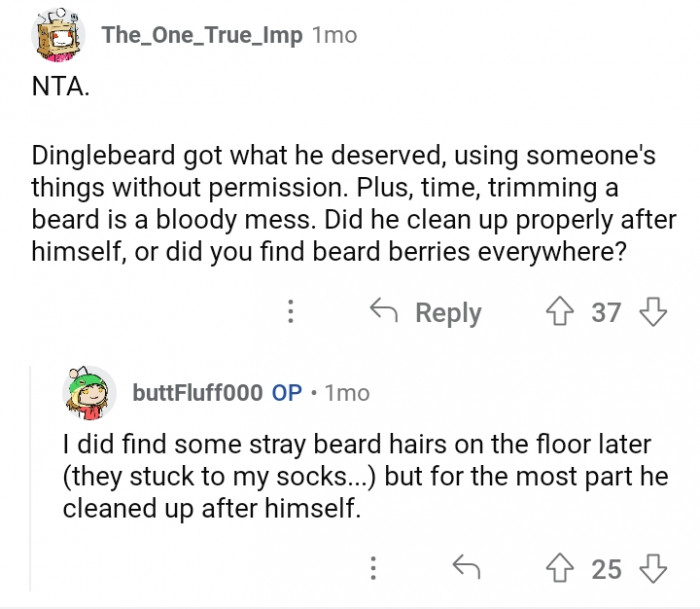Visit buttFluff000's profile via username
The image size is (700, 609).
[x=198, y=393]
